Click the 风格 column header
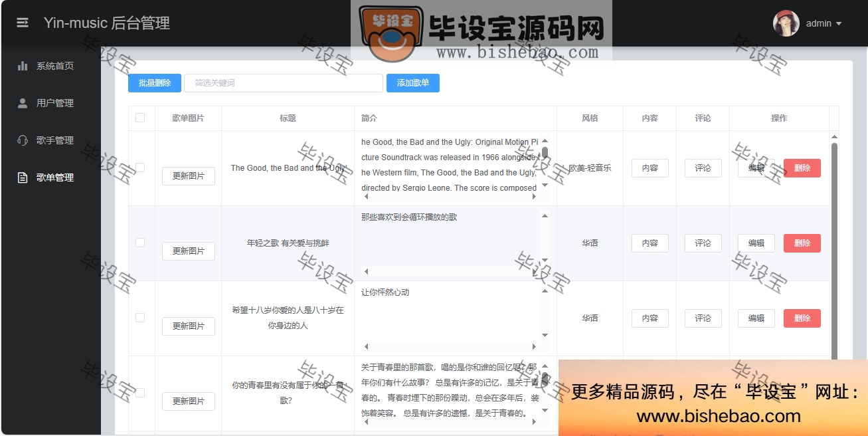The image size is (868, 436). point(590,118)
